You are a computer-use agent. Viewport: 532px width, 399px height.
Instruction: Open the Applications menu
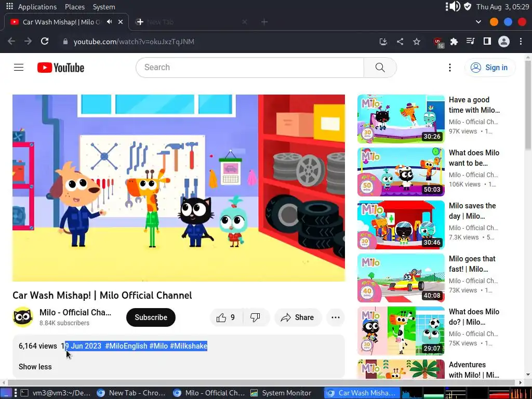37,7
